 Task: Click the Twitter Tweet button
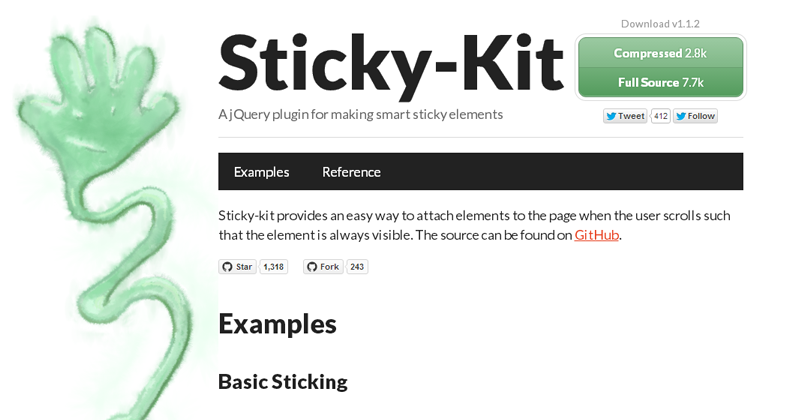tap(625, 116)
